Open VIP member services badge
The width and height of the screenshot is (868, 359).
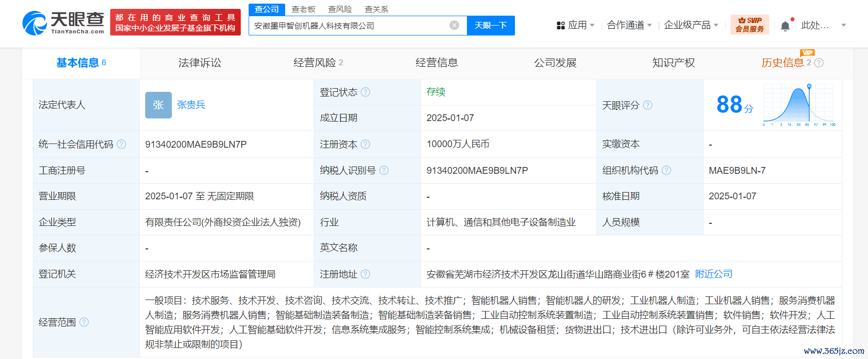(750, 25)
